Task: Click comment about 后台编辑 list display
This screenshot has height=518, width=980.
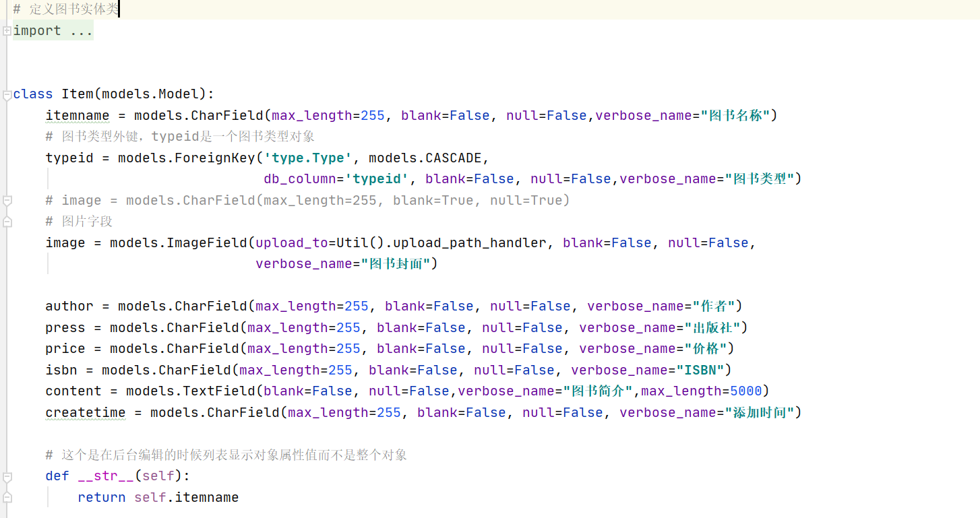Action: click(x=226, y=455)
